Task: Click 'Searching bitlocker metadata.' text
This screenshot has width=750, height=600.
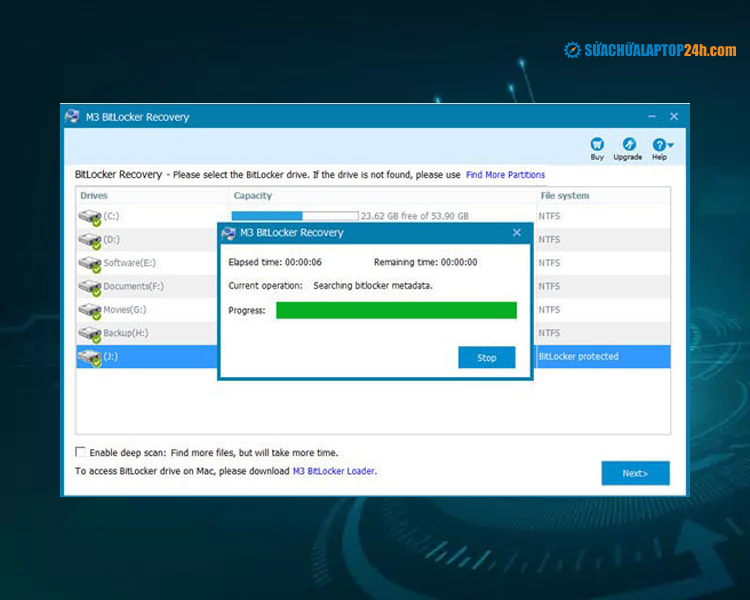Action: pos(373,286)
